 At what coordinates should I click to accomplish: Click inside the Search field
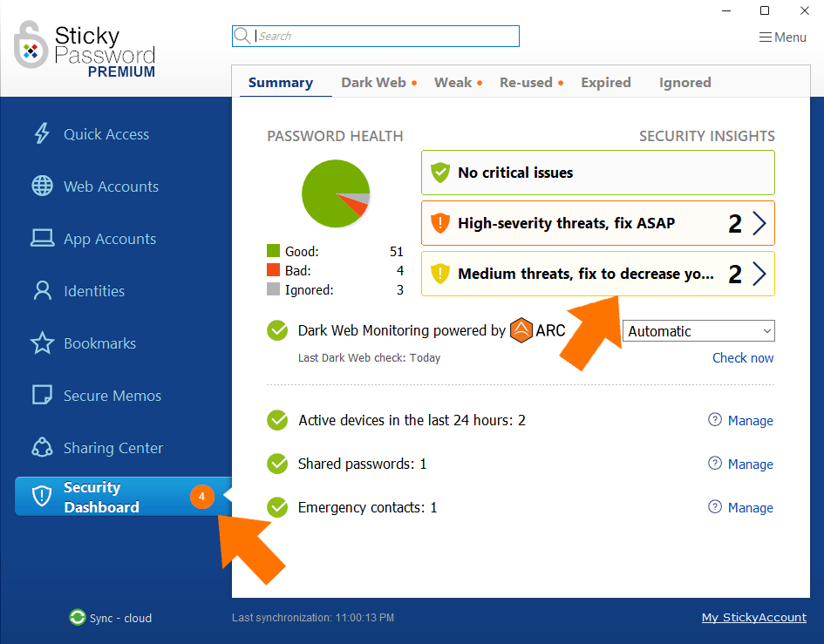(376, 36)
